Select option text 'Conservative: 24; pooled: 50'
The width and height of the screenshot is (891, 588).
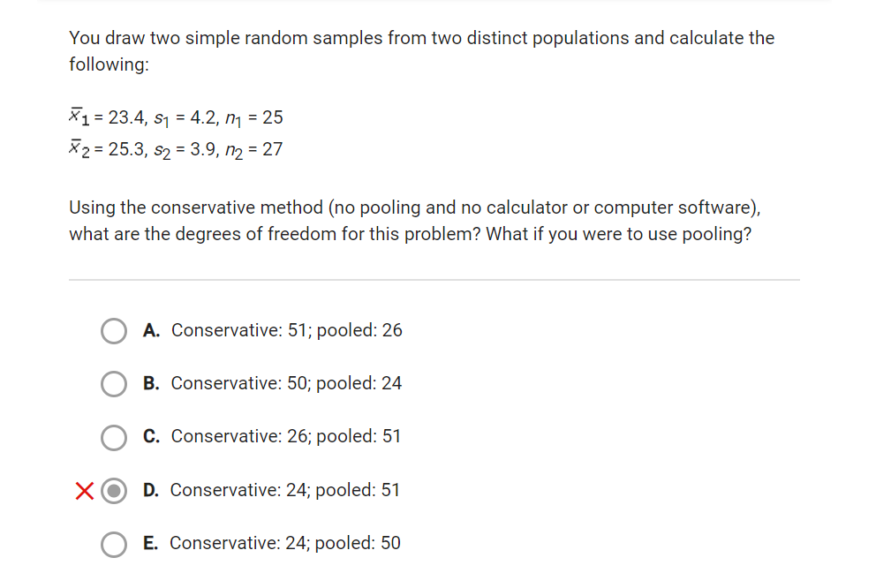tap(287, 543)
